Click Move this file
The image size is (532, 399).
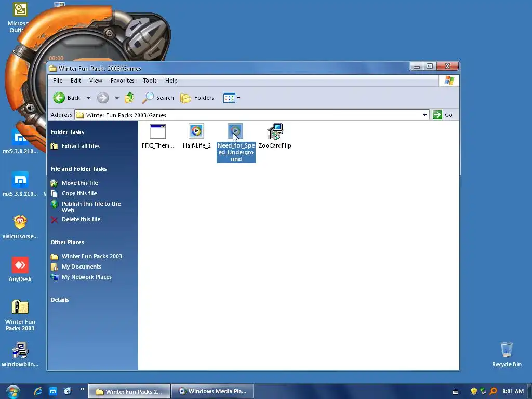pos(79,183)
